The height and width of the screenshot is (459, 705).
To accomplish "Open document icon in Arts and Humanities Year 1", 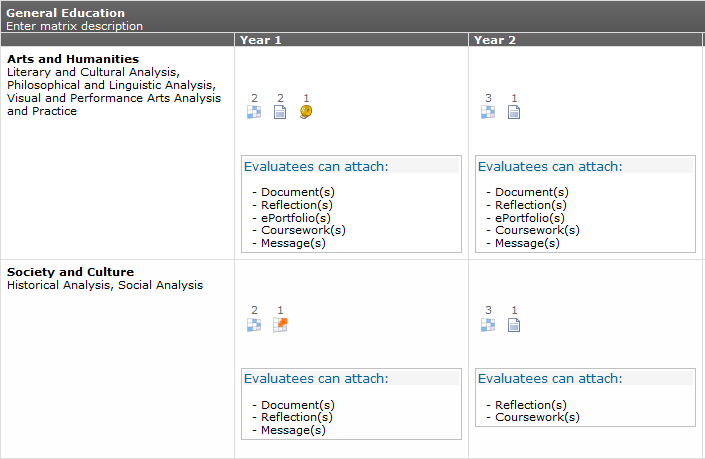I will click(280, 112).
